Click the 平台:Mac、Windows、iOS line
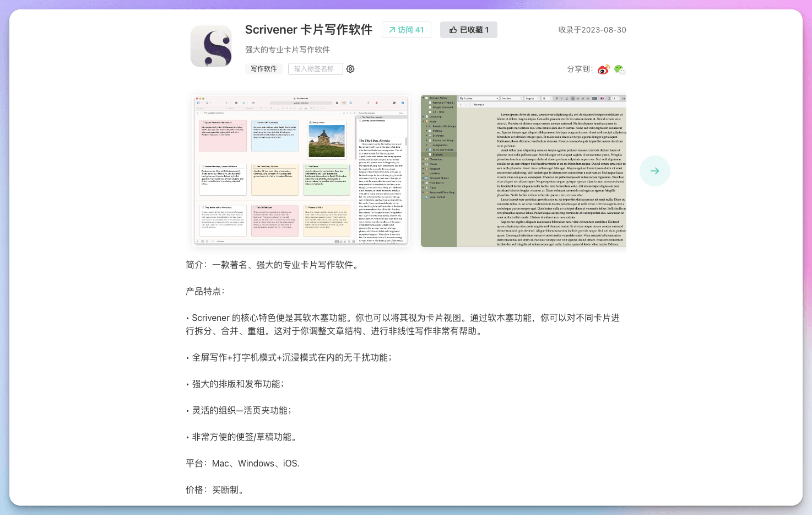The height and width of the screenshot is (515, 812). [x=243, y=463]
